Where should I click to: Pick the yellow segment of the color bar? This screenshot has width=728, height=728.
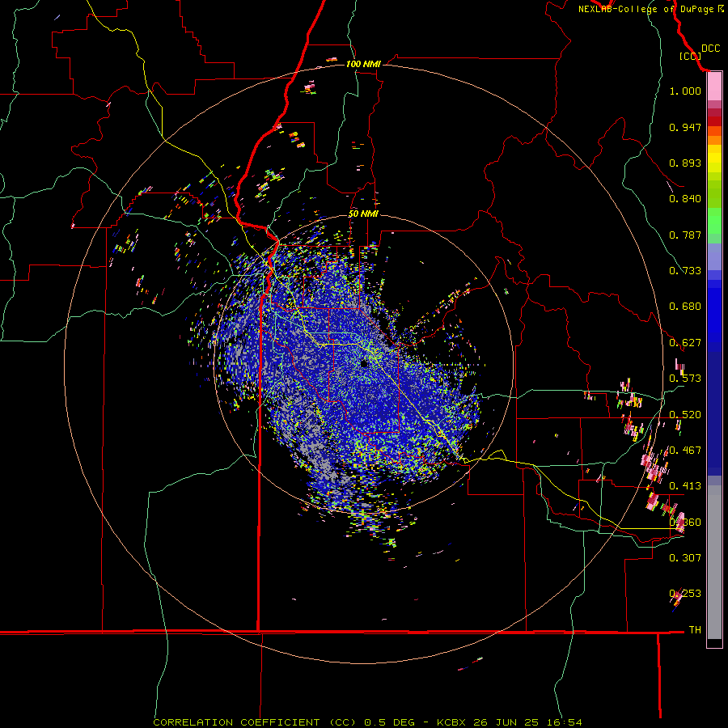(714, 159)
